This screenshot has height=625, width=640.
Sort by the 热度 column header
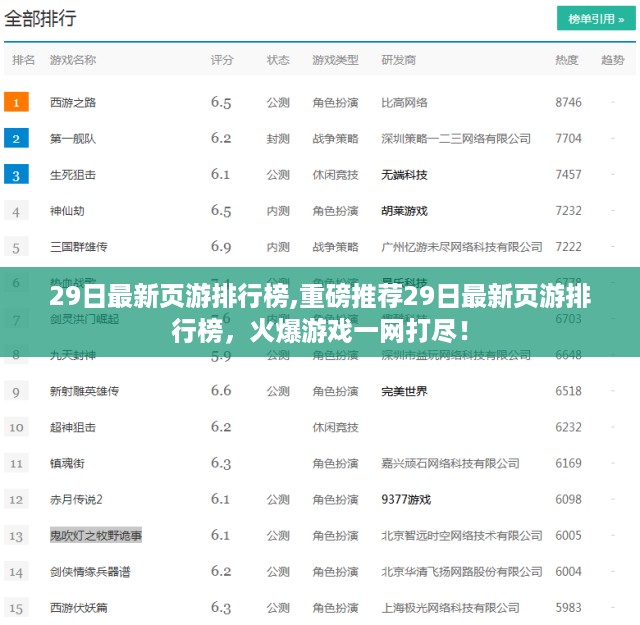[567, 60]
